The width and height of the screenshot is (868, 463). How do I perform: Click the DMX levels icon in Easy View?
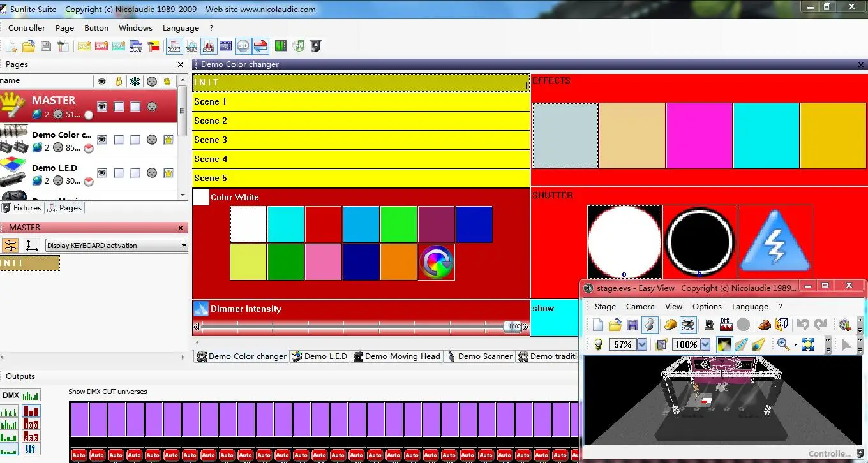coord(726,325)
